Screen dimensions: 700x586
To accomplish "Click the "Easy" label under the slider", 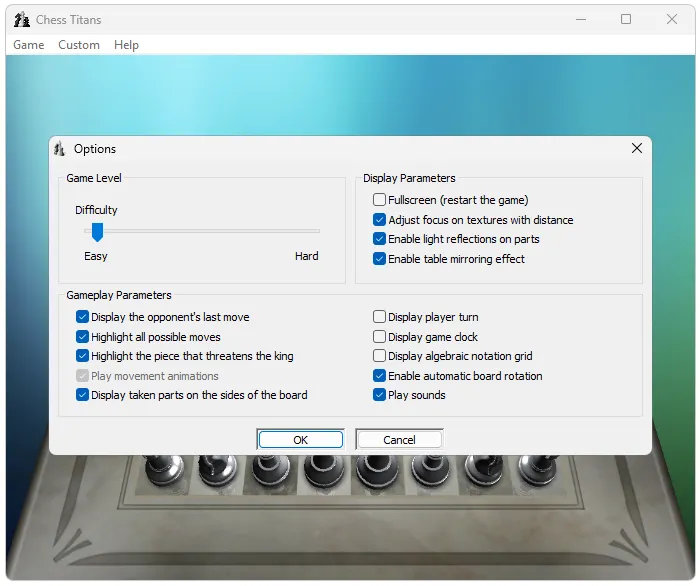I will point(96,256).
